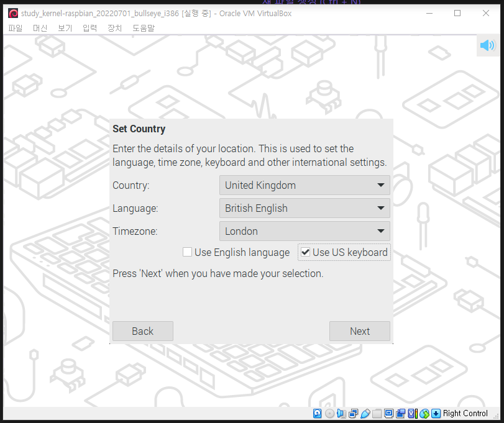Open the Country dropdown
The width and height of the screenshot is (504, 423).
point(304,184)
